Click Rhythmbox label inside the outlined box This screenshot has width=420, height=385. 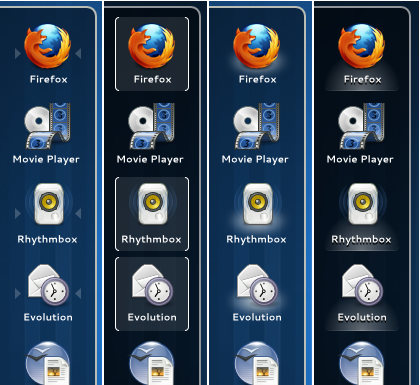[151, 239]
